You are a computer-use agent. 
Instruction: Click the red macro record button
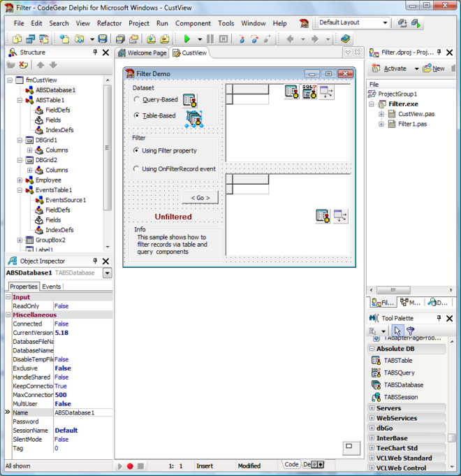click(x=130, y=466)
